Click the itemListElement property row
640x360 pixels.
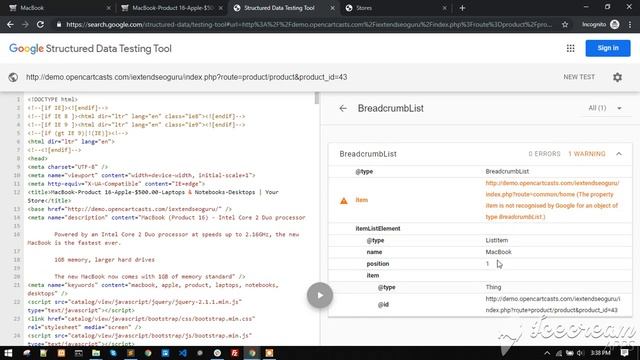[480, 229]
